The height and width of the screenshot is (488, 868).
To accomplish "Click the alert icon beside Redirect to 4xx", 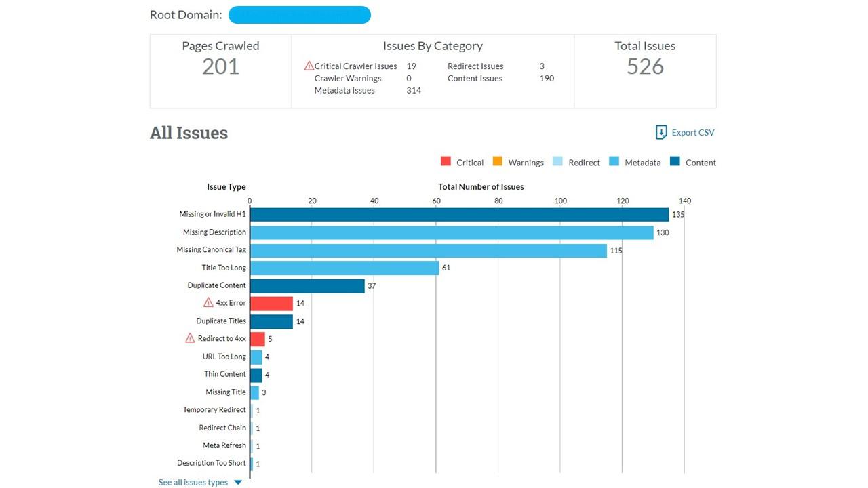I will click(x=191, y=338).
